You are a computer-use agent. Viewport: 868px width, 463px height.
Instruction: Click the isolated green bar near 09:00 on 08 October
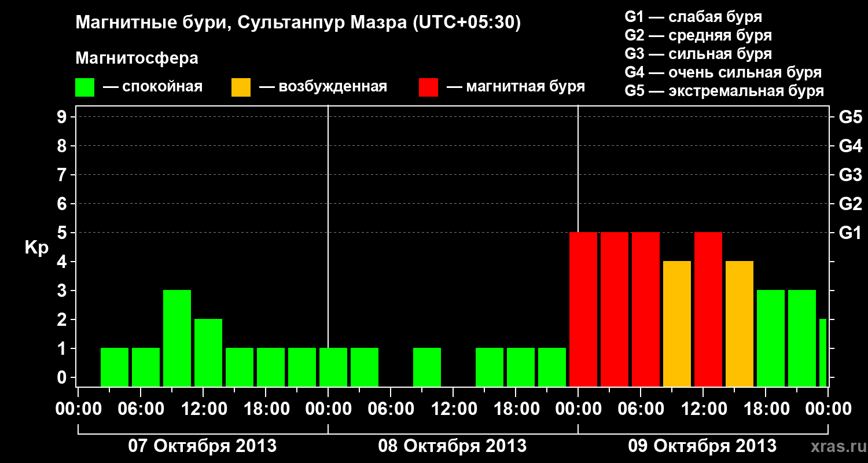tap(427, 367)
